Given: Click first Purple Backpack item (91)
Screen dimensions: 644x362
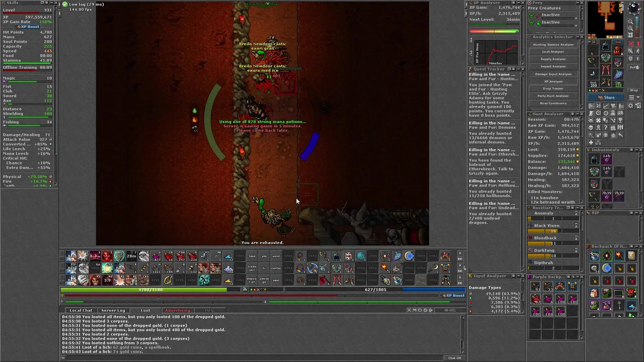Looking at the screenshot, I should click(535, 287).
